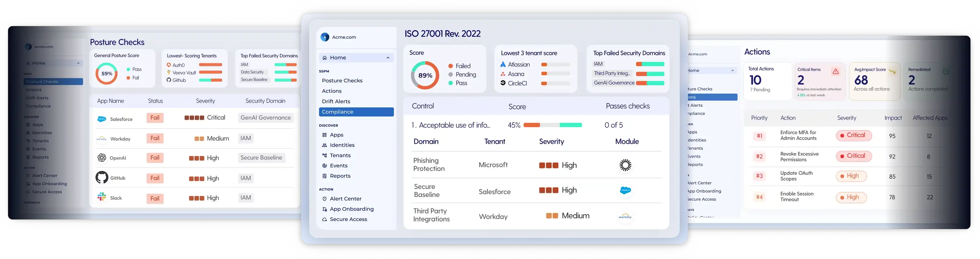
Task: Open Compliance in the left window sidebar
Action: [x=38, y=106]
